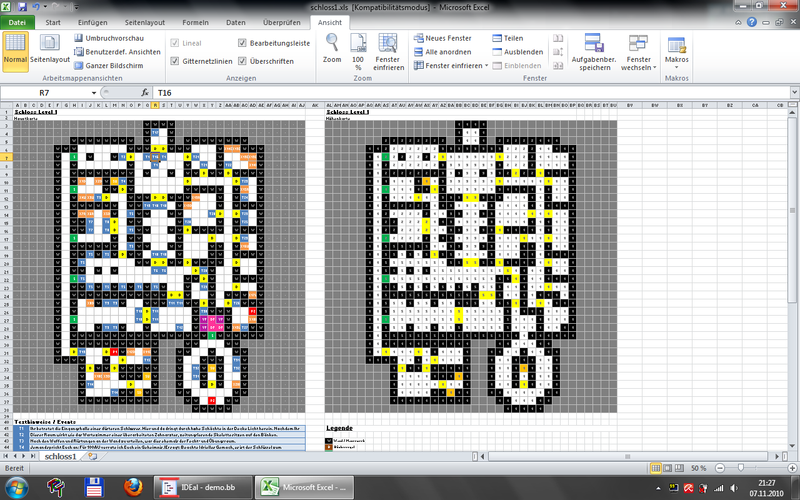Hide window using Ausblenden
Screen dimensions: 800x500
click(x=517, y=52)
